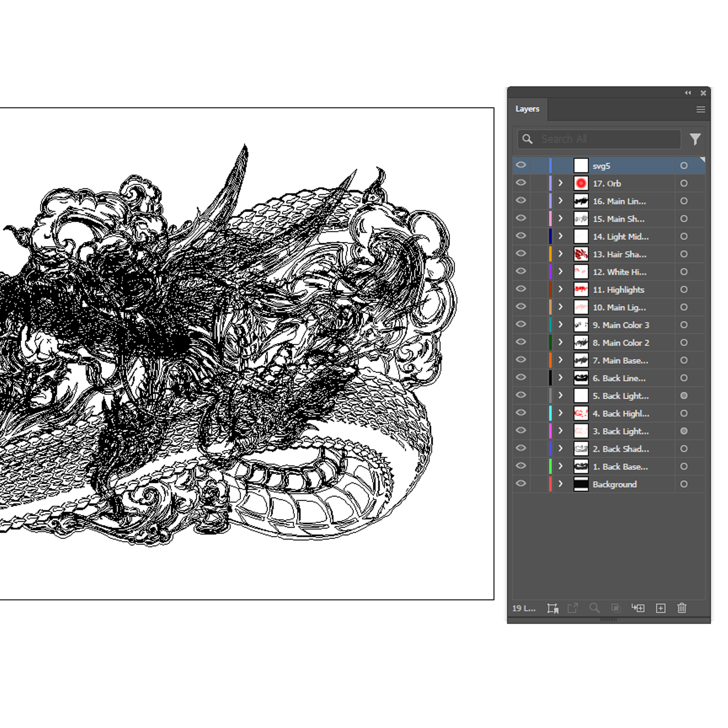This screenshot has height=728, width=728.
Task: Expand the 9. Main Color 3 layer
Action: click(560, 325)
